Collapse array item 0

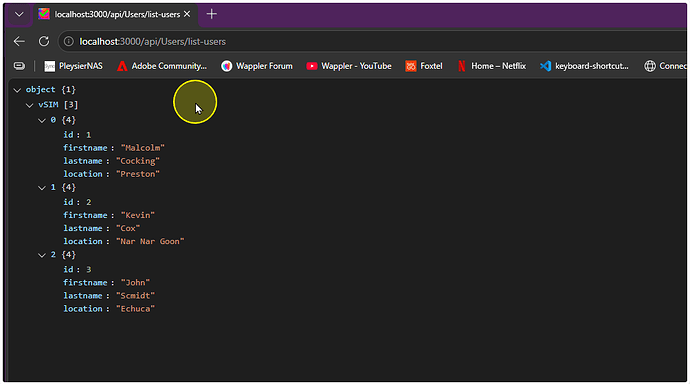pyautogui.click(x=42, y=120)
